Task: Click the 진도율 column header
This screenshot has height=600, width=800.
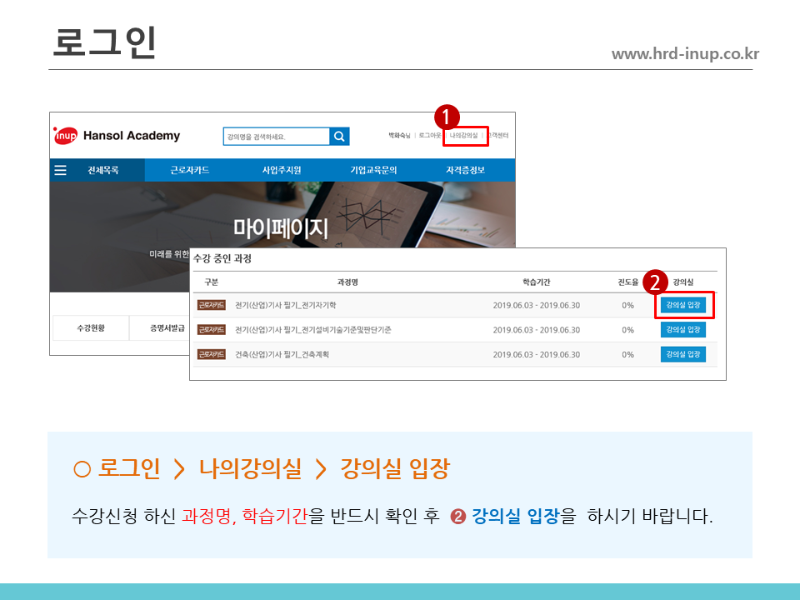Action: tap(628, 282)
